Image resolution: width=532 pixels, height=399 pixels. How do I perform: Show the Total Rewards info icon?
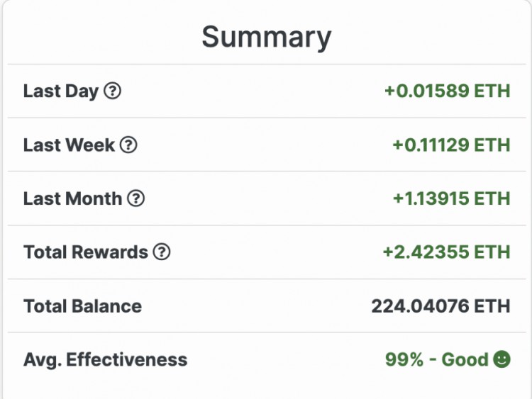(x=162, y=252)
